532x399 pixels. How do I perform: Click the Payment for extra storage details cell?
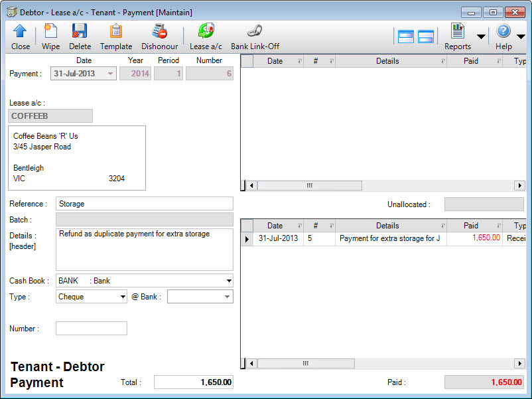click(x=391, y=239)
